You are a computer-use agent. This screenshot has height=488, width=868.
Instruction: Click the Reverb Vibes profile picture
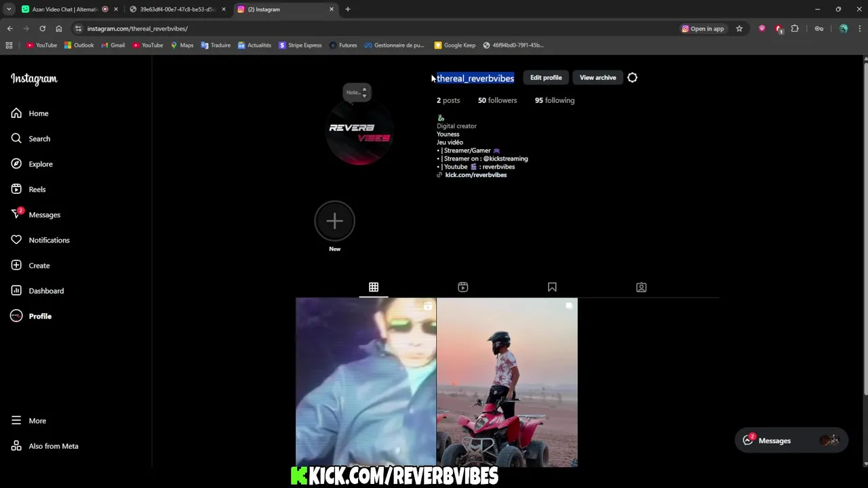click(359, 133)
